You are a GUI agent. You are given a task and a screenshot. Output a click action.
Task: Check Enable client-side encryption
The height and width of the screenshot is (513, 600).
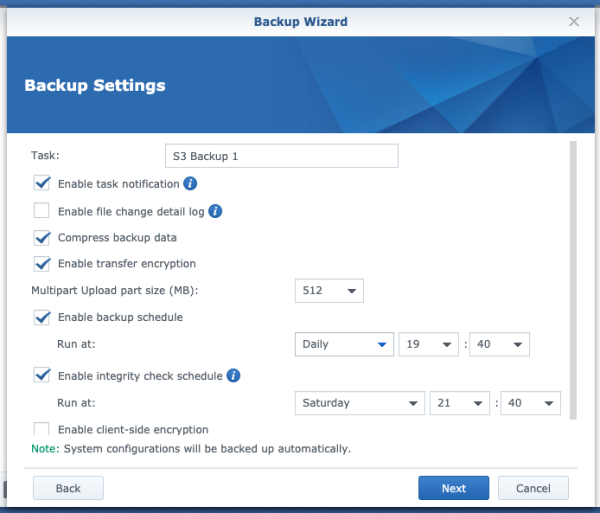42,428
